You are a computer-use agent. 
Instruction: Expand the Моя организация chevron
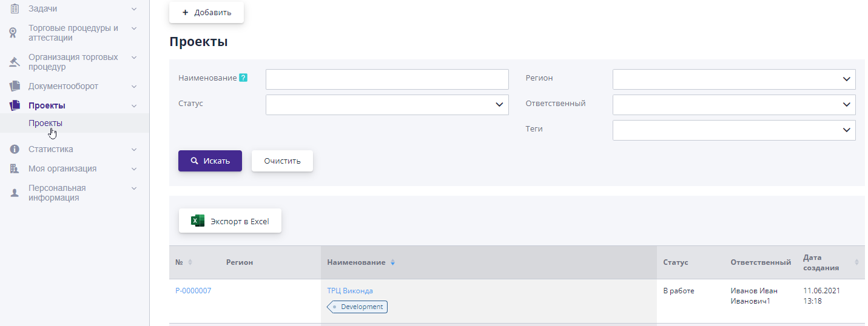coord(134,168)
